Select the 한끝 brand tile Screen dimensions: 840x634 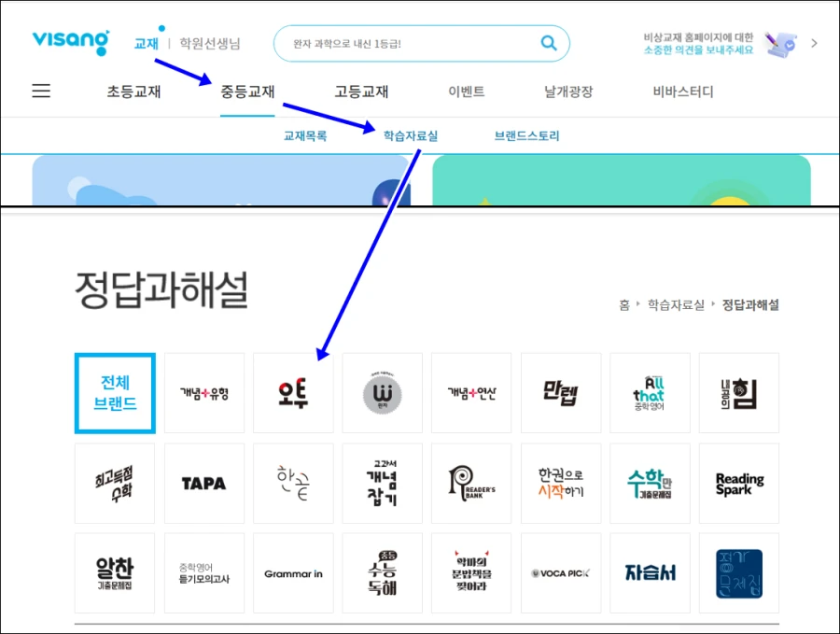pyautogui.click(x=293, y=484)
